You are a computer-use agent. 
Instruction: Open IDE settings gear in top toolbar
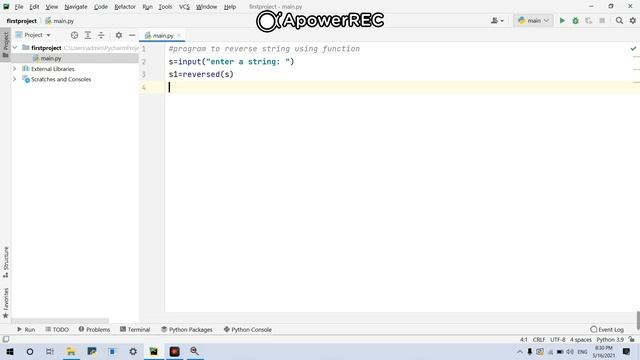[x=633, y=20]
